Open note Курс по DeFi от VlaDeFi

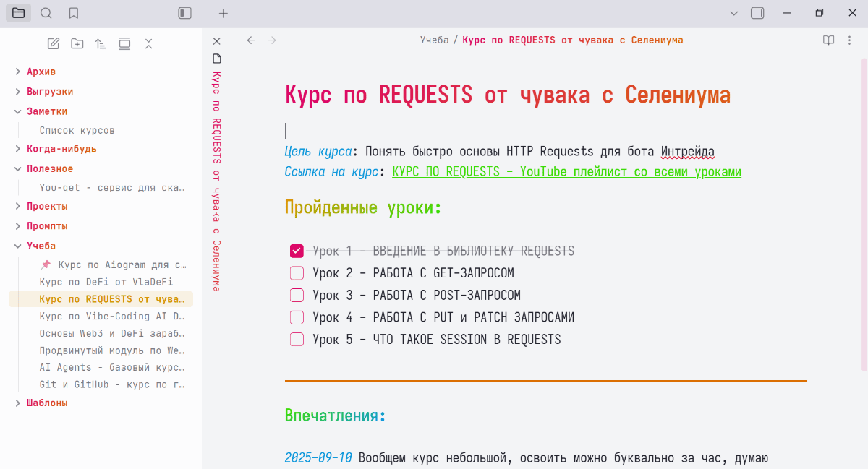[x=106, y=282]
